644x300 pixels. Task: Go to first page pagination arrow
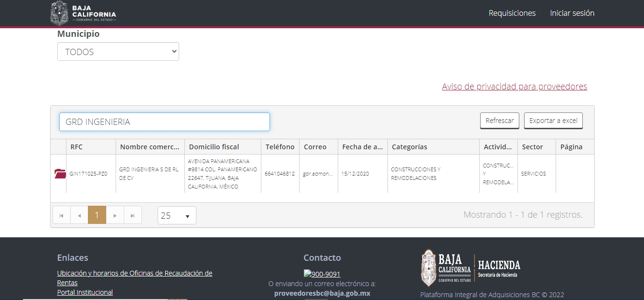pos(62,215)
